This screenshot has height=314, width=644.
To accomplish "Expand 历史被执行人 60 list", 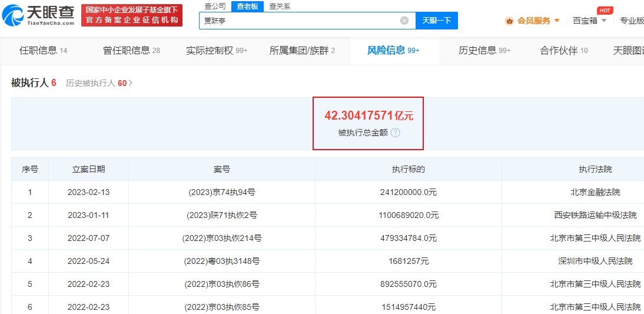I will point(99,83).
